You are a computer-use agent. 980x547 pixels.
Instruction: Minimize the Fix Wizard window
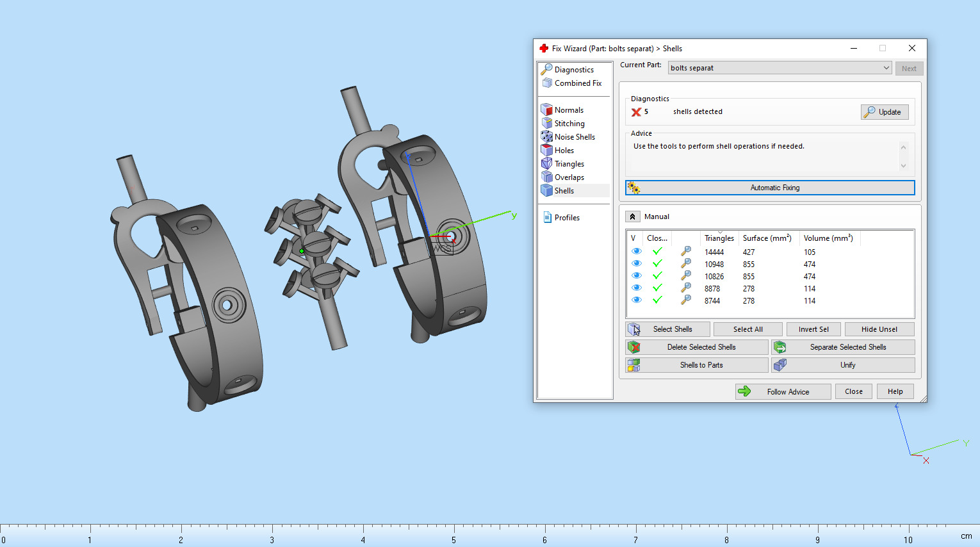point(854,48)
